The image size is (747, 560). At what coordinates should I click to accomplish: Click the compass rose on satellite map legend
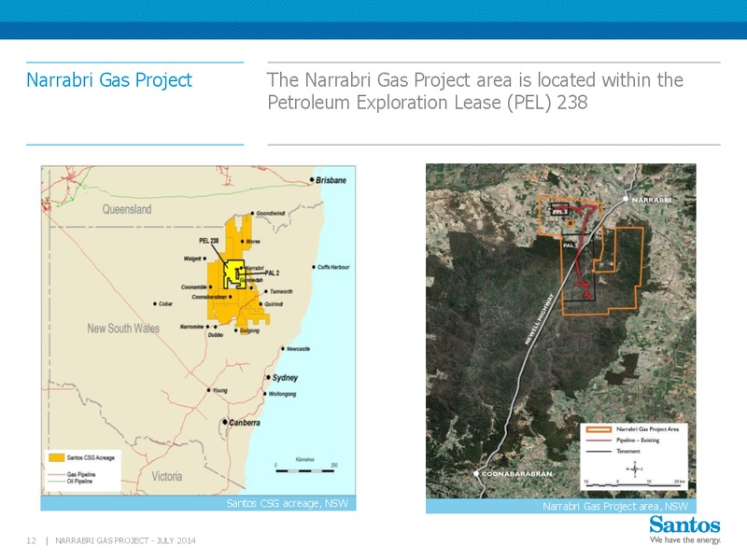click(635, 469)
